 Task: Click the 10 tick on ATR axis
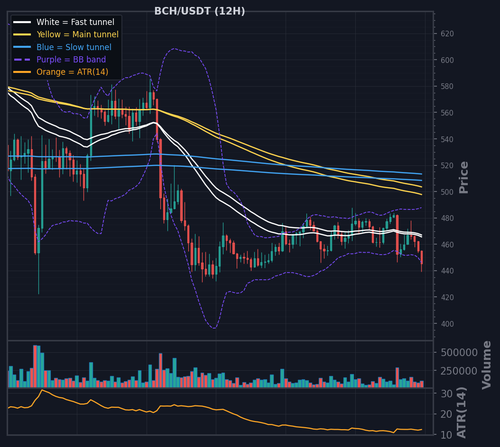pos(446,435)
